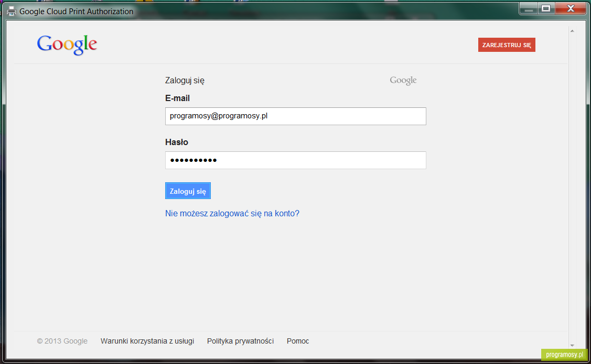This screenshot has height=364, width=591.
Task: Close the Google Cloud Print Authorization window
Action: pos(571,8)
